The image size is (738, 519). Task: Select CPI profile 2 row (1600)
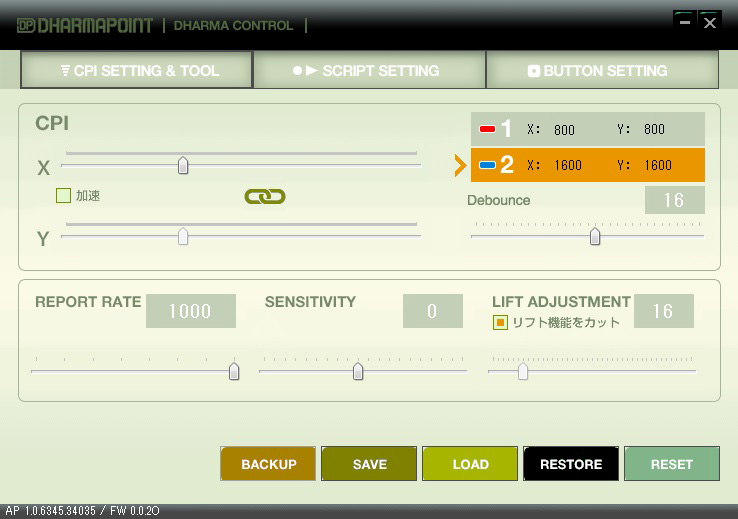pyautogui.click(x=587, y=165)
